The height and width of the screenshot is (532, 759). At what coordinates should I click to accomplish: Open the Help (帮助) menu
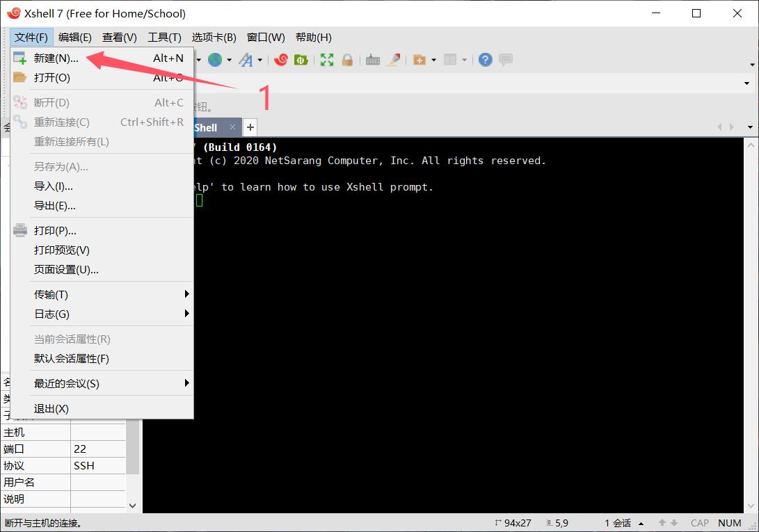[x=314, y=38]
